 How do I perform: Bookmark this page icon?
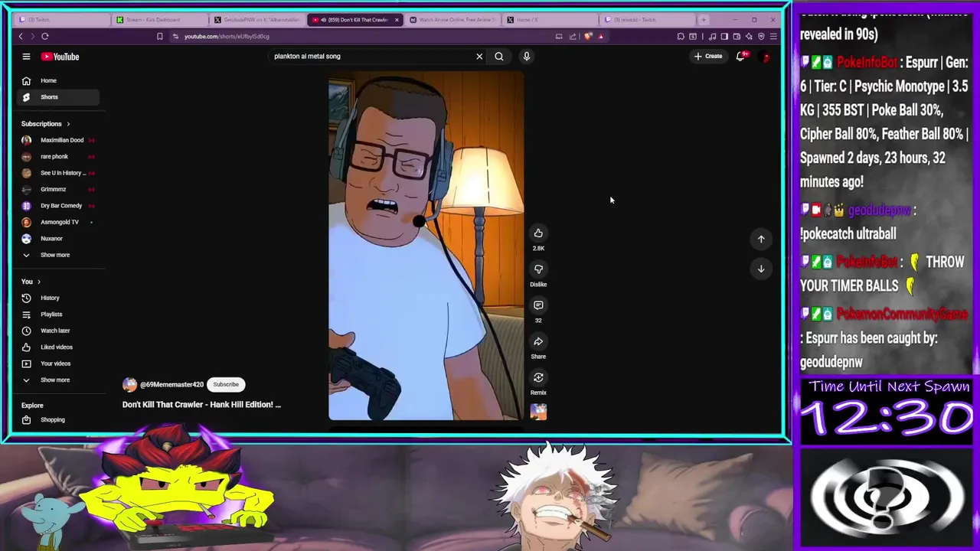(x=159, y=36)
